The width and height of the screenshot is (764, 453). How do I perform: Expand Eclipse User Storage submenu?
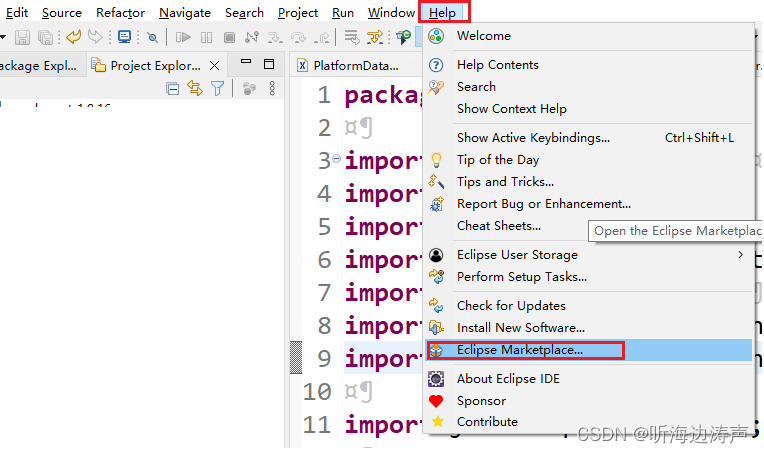point(589,255)
